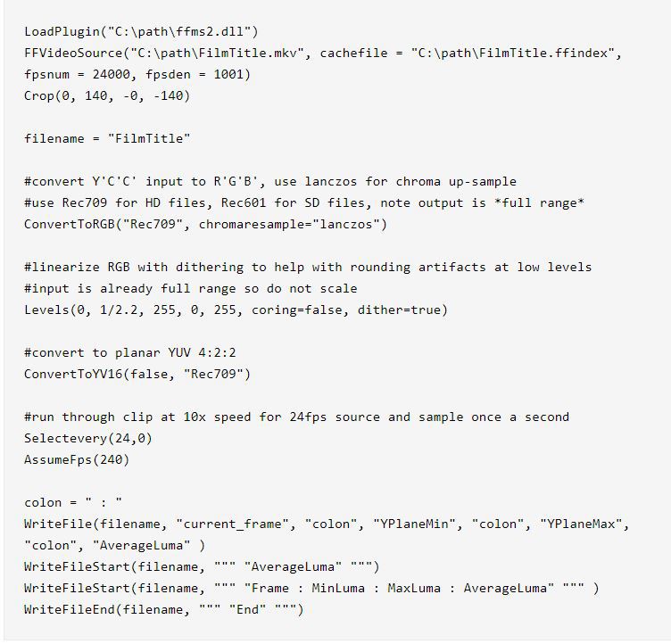The width and height of the screenshot is (671, 644).
Task: Click the "input is already full range" comment
Action: click(x=190, y=288)
